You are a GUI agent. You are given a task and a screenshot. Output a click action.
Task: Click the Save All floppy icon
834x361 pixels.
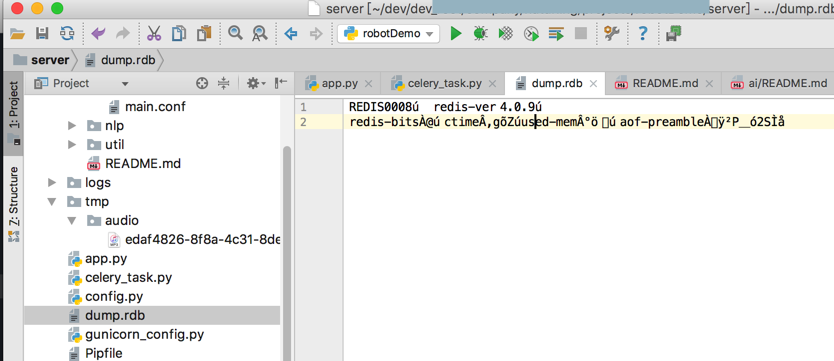pos(42,34)
